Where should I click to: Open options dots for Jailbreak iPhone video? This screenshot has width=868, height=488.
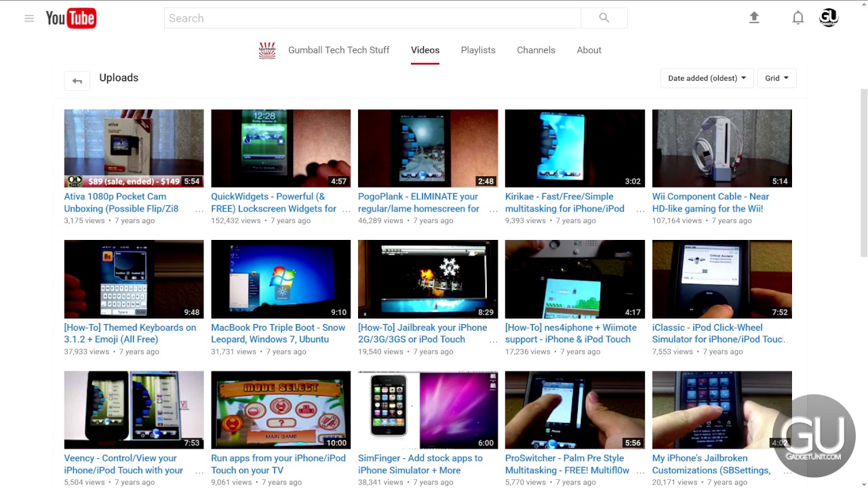coord(493,342)
